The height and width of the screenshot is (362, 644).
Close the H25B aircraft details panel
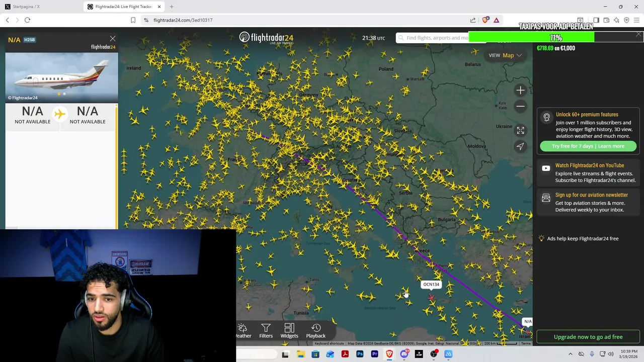pos(113,39)
